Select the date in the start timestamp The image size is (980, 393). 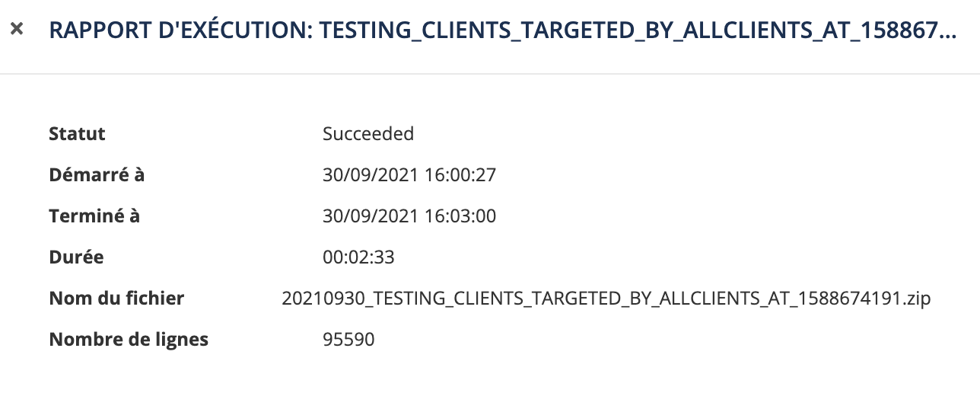pyautogui.click(x=370, y=175)
